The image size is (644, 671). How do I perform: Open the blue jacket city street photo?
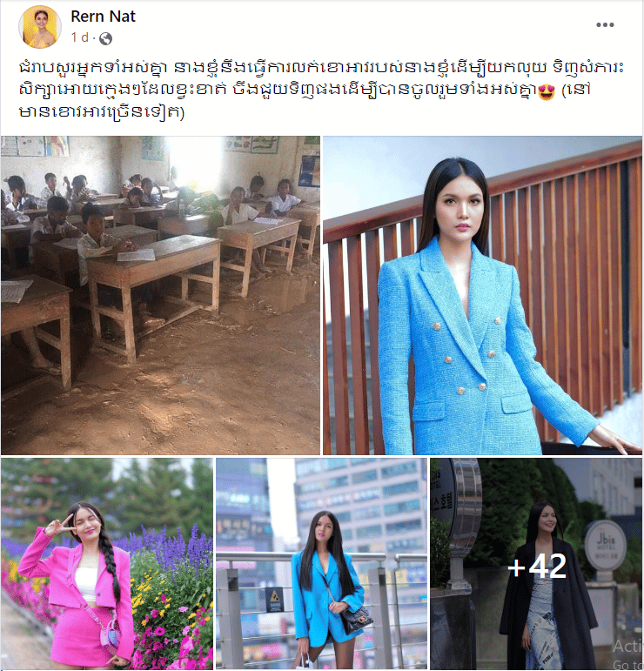pos(321,564)
